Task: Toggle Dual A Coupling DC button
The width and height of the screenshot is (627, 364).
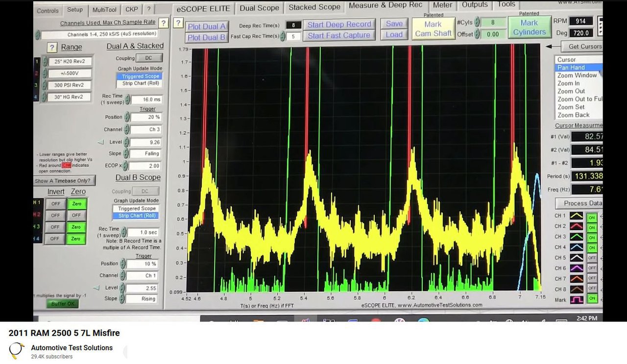Action: pos(149,58)
